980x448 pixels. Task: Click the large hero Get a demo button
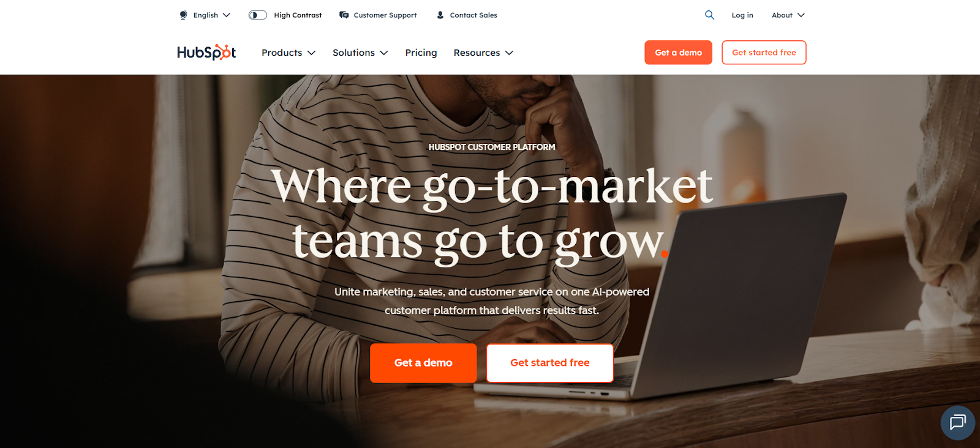pyautogui.click(x=423, y=363)
